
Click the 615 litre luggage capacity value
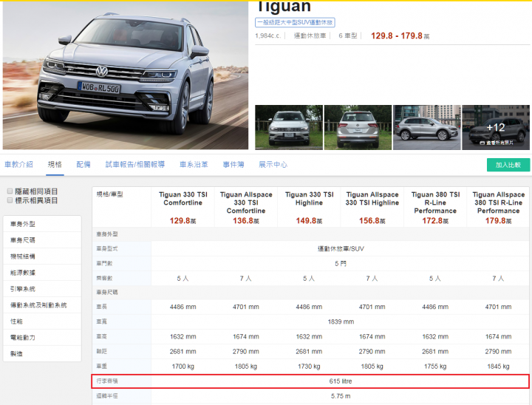pos(341,381)
